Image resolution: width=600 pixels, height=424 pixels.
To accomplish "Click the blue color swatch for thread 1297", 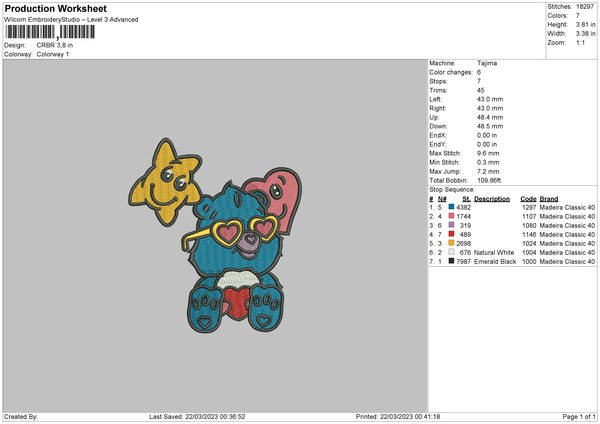I will pyautogui.click(x=451, y=207).
